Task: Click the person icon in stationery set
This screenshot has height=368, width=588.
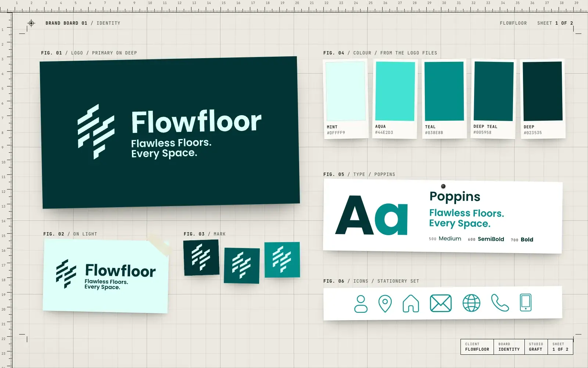Action: pos(361,304)
